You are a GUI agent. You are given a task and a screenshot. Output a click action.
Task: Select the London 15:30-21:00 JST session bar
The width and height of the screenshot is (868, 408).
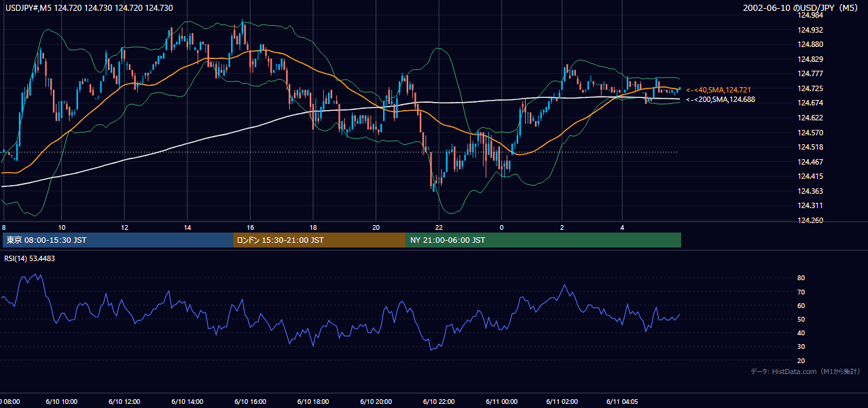point(319,240)
